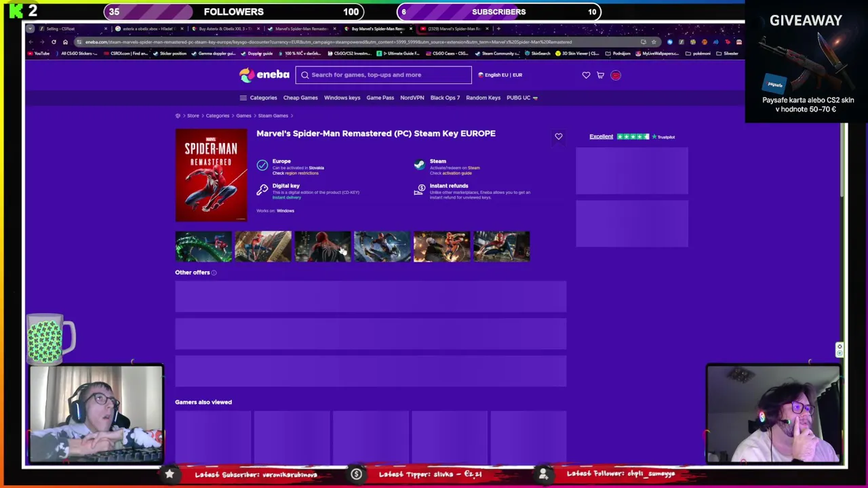
Task: Open fourth gameplay screenshot thumbnail
Action: (x=382, y=246)
